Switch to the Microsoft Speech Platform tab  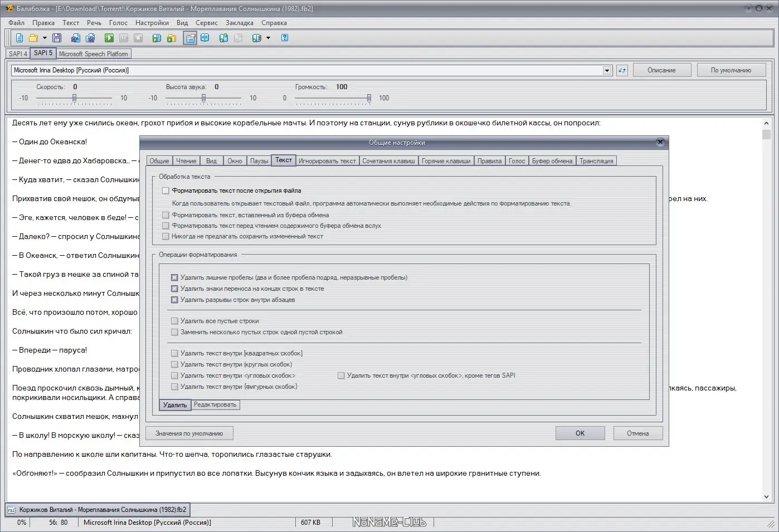[94, 54]
